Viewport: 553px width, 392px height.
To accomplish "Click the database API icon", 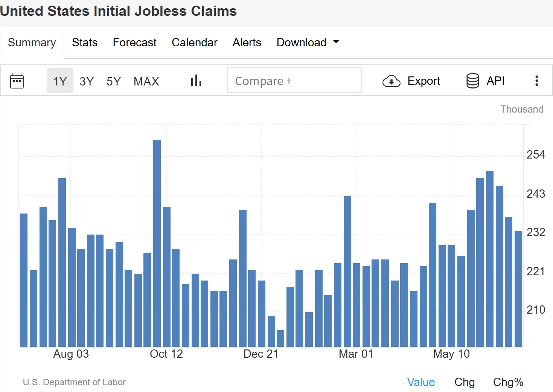I will pyautogui.click(x=473, y=81).
